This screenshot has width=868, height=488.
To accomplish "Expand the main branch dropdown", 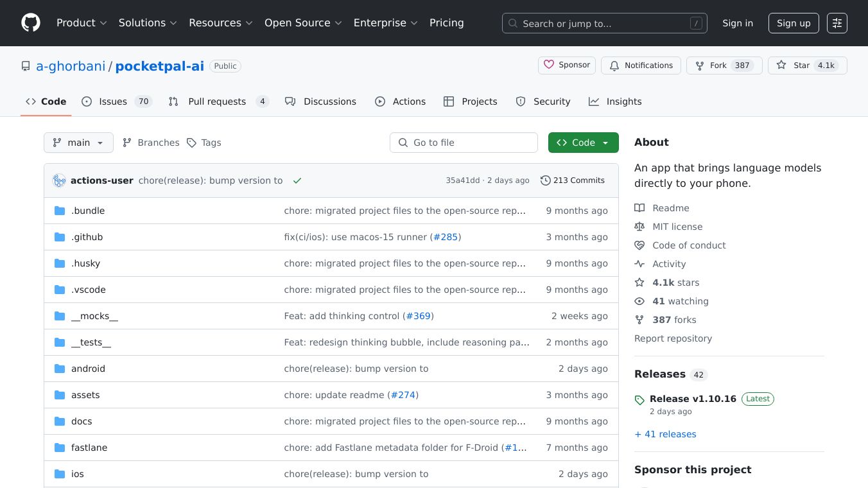I will [x=78, y=143].
